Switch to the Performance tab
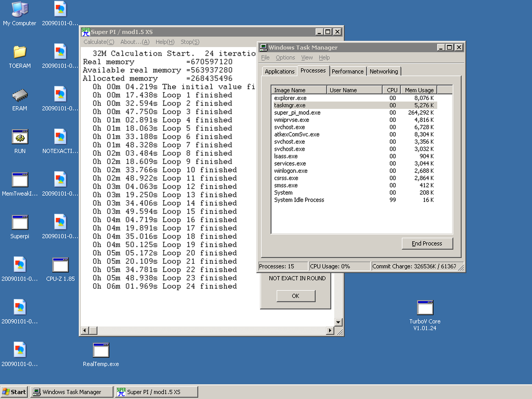 [347, 71]
